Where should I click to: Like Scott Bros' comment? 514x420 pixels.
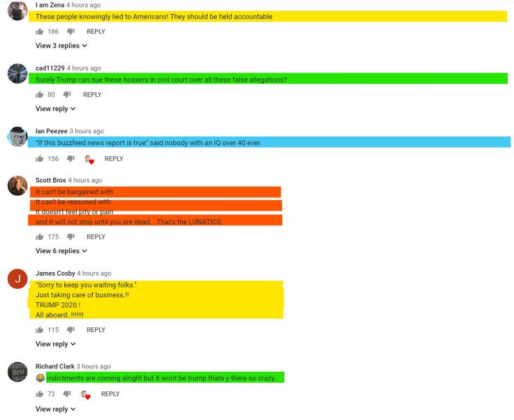(x=39, y=237)
